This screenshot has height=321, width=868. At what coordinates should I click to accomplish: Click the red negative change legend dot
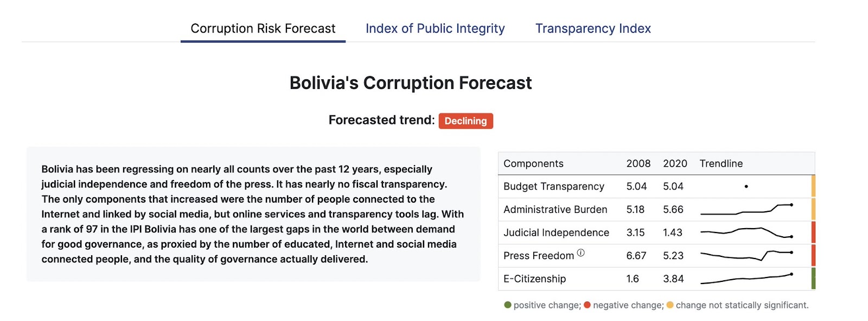coord(587,305)
